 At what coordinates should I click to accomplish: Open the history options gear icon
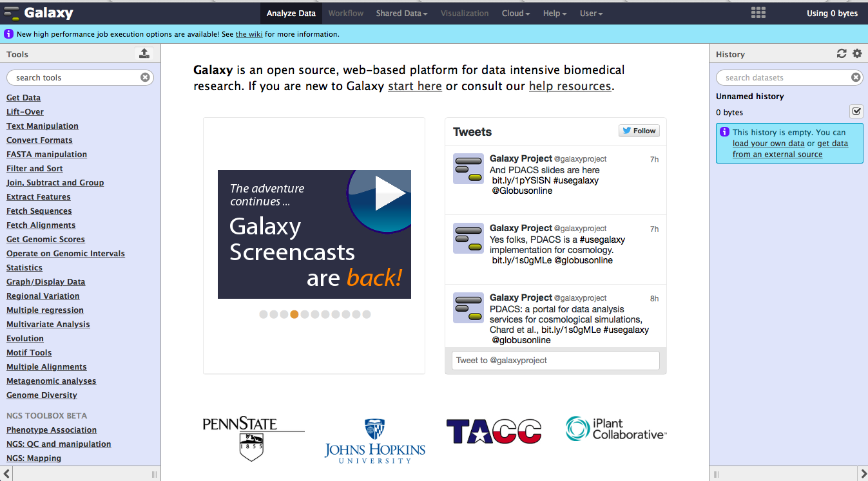(x=857, y=54)
